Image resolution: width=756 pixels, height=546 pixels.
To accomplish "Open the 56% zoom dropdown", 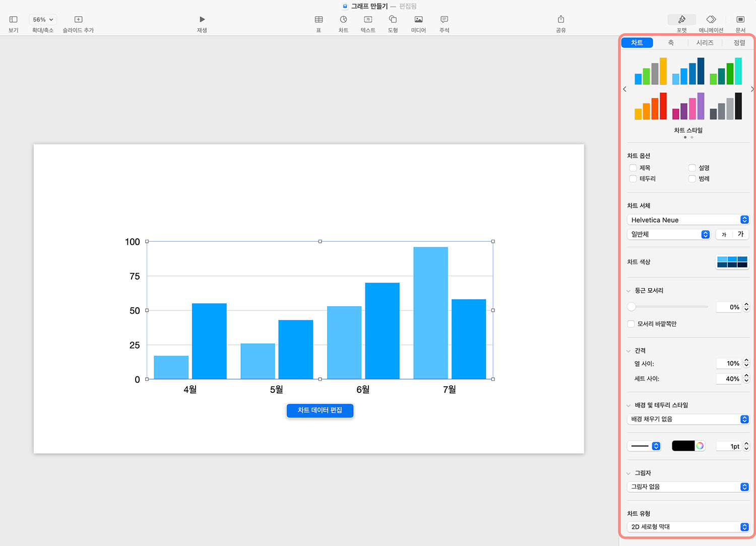I will pyautogui.click(x=43, y=20).
